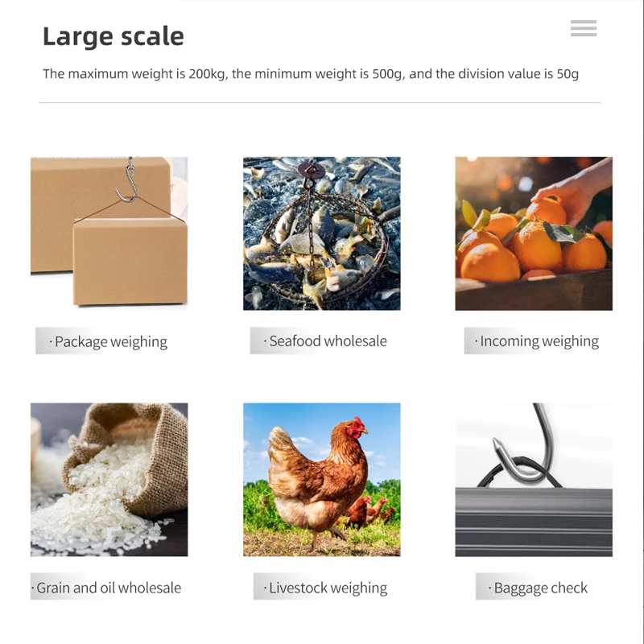
Task: Open the hamburger menu icon
Action: pos(583,28)
